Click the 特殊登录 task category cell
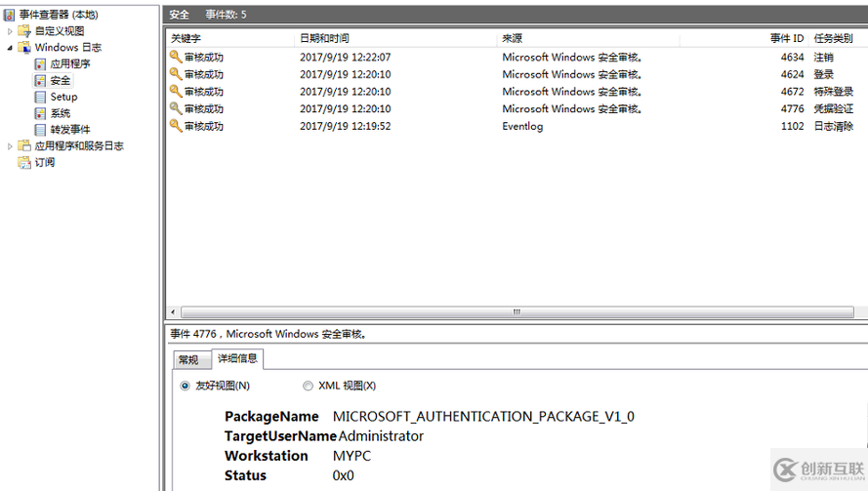Screen dimensions: 868x491 pyautogui.click(x=834, y=92)
